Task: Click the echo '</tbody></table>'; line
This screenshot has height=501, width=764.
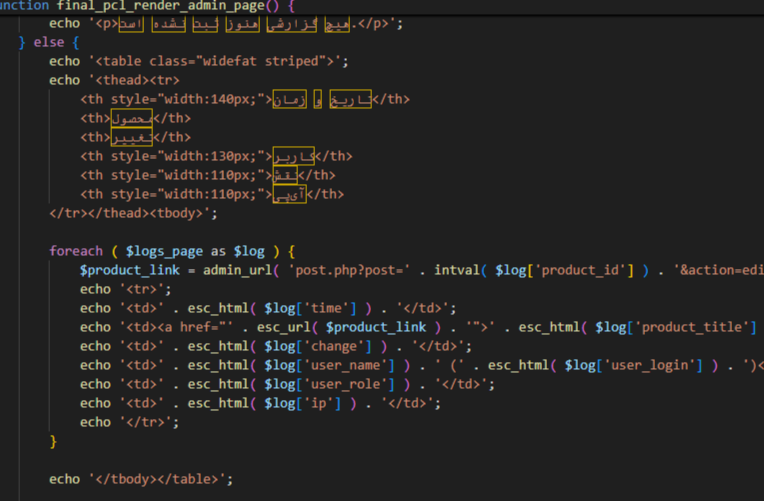Action: pyautogui.click(x=141, y=480)
